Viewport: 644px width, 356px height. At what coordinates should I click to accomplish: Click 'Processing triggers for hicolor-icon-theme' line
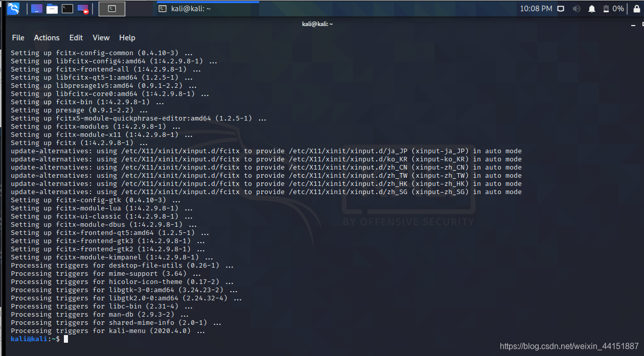pyautogui.click(x=122, y=282)
